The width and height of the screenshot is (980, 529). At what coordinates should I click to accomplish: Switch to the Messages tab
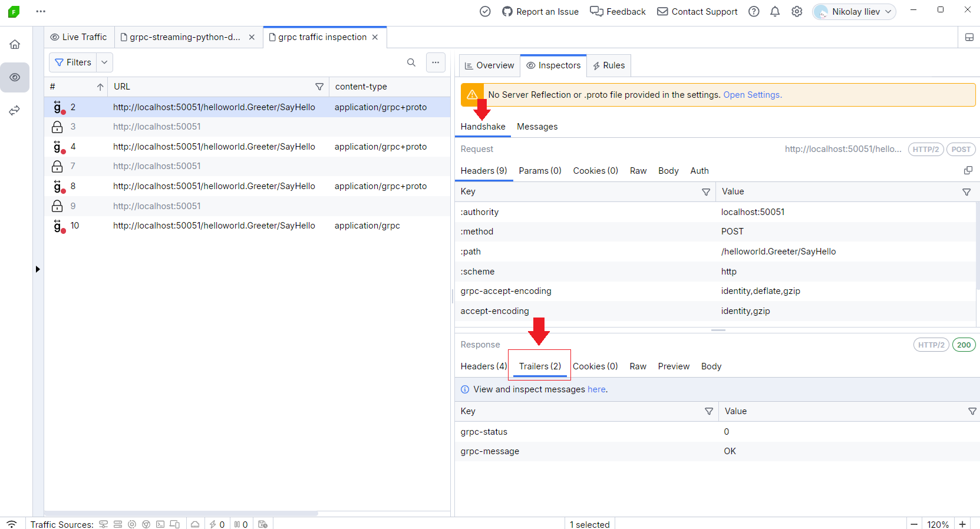(x=537, y=127)
